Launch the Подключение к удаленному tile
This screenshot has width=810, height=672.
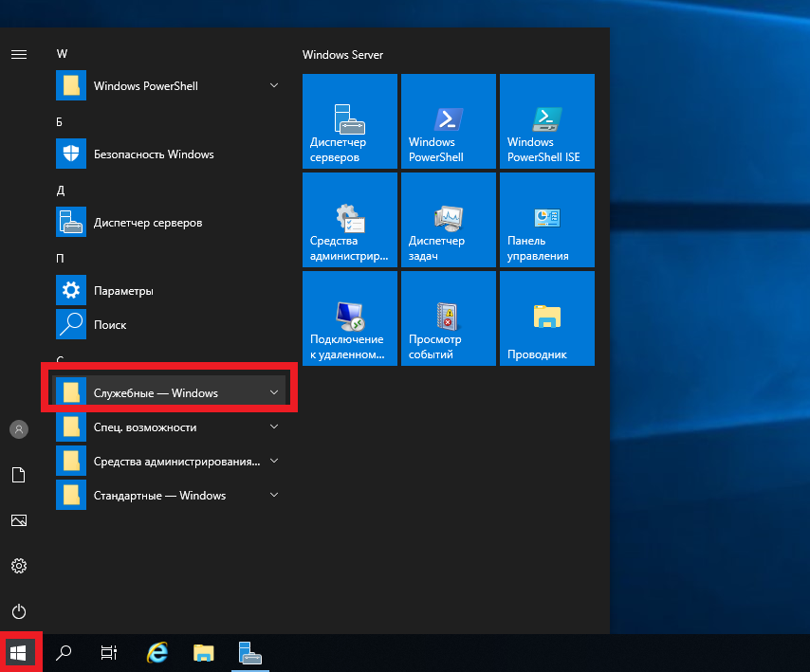[350, 318]
